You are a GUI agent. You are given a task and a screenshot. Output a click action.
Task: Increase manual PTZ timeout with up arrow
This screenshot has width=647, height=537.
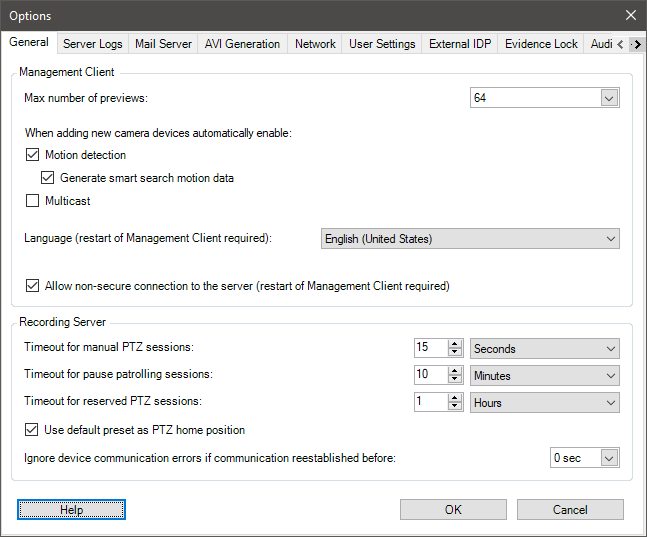[x=454, y=344]
